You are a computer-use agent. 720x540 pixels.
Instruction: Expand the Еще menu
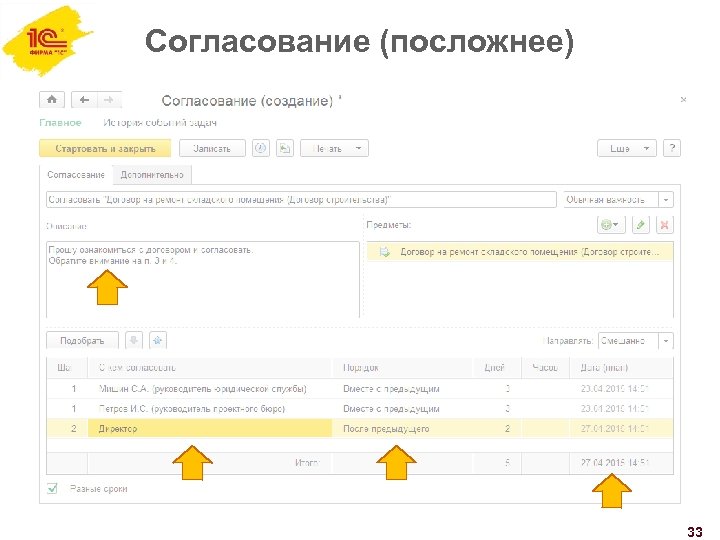coord(627,148)
